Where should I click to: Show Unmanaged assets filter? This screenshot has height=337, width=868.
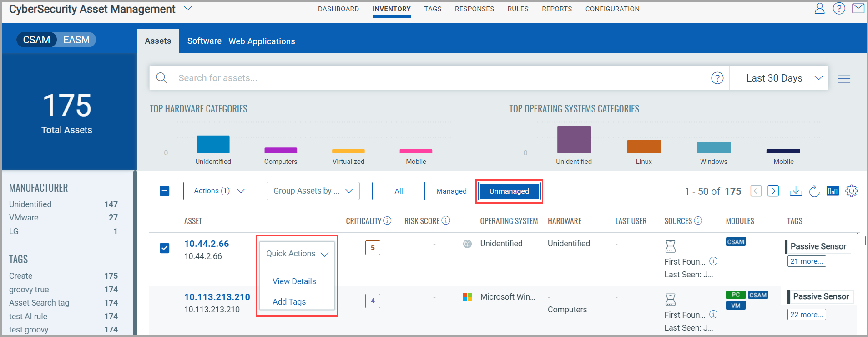(509, 191)
